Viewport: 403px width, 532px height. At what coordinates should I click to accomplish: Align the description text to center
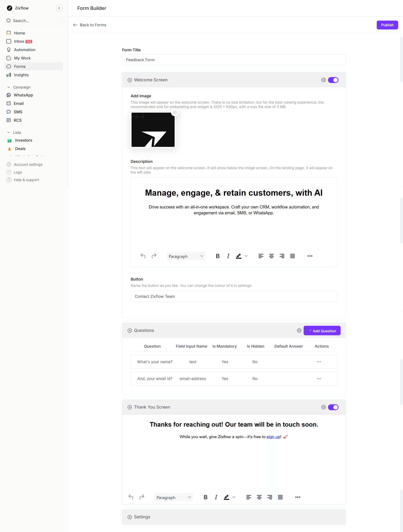tap(271, 256)
